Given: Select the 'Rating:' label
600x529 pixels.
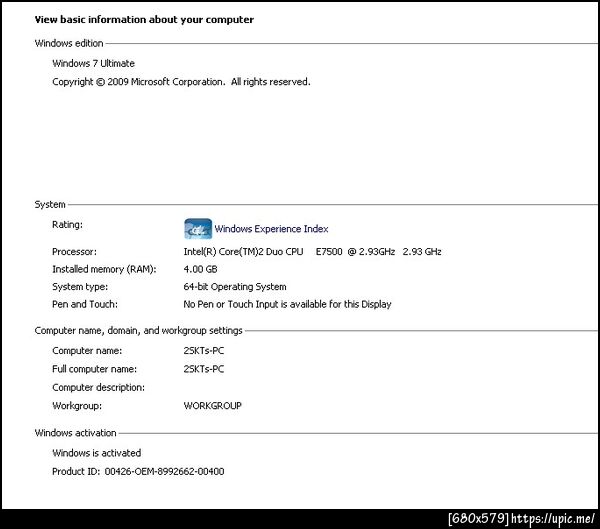Looking at the screenshot, I should pos(67,225).
